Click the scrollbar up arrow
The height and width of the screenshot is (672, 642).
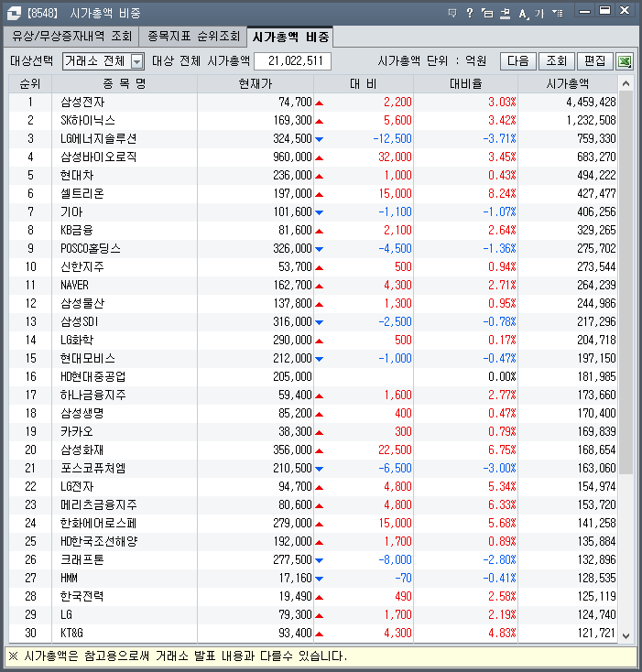[x=626, y=83]
